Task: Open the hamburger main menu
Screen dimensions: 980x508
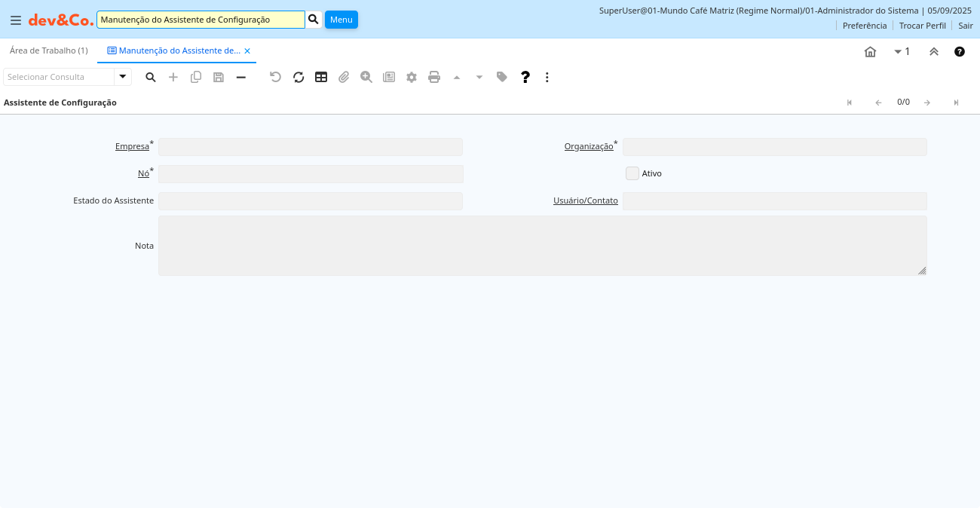Action: click(x=15, y=20)
